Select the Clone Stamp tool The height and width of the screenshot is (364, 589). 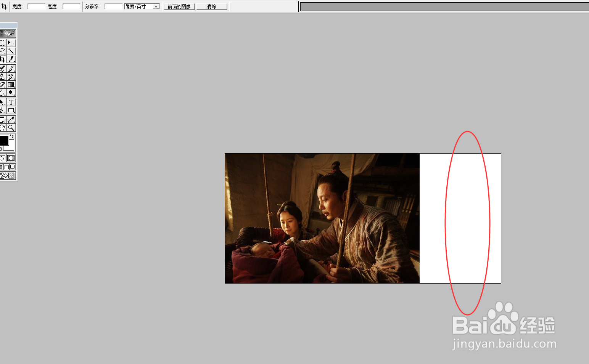(2, 77)
